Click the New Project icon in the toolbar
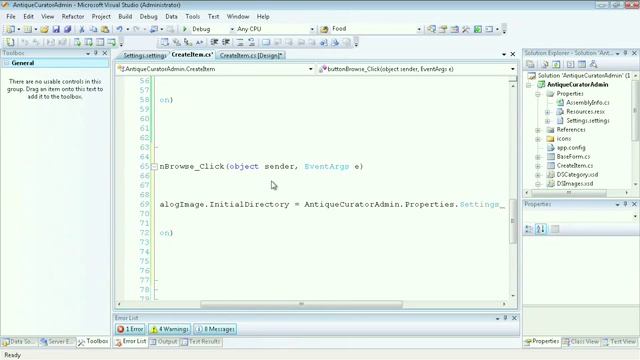Screen dimensions: 640x360 pyautogui.click(x=11, y=29)
